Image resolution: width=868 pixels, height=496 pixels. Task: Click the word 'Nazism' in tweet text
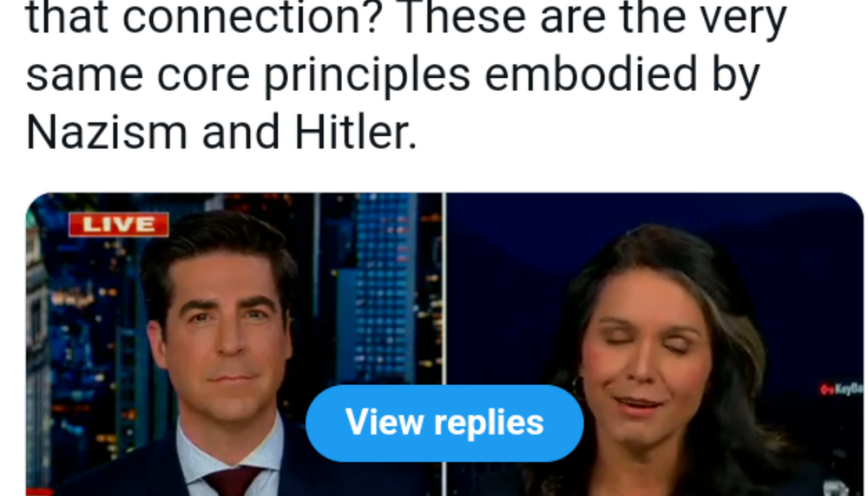107,133
